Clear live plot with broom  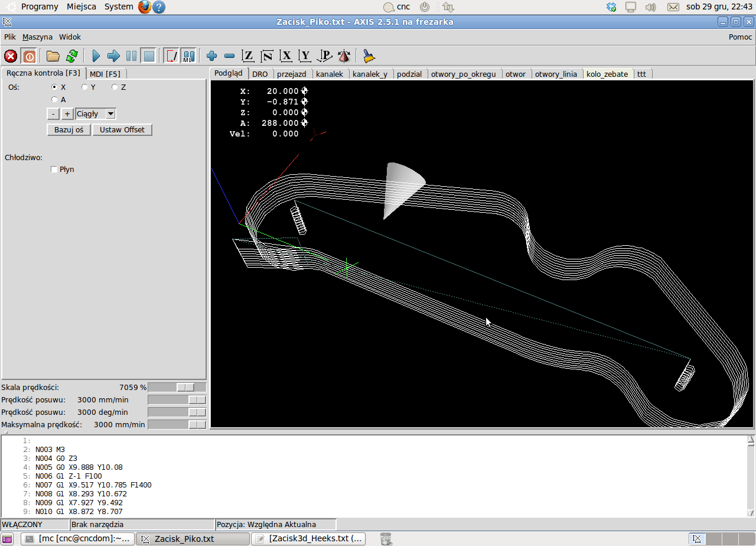[369, 56]
